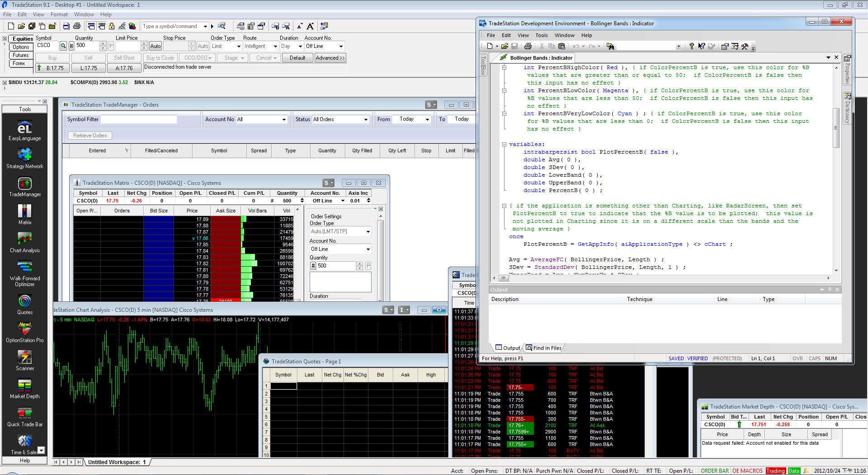Click the symbol search magnifier next to CSCO
This screenshot has height=475, width=868.
[63, 46]
